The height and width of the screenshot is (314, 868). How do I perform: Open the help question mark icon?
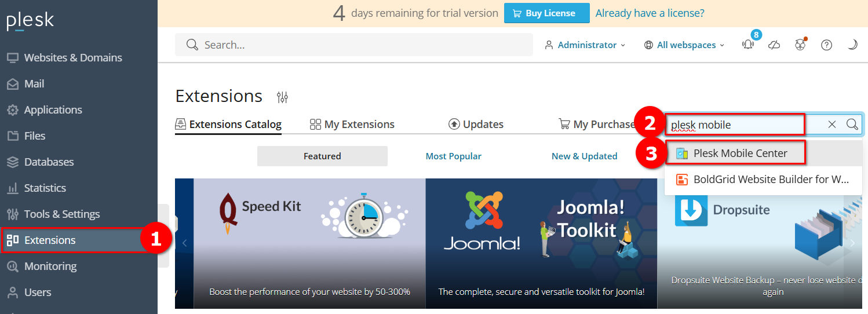click(x=827, y=45)
